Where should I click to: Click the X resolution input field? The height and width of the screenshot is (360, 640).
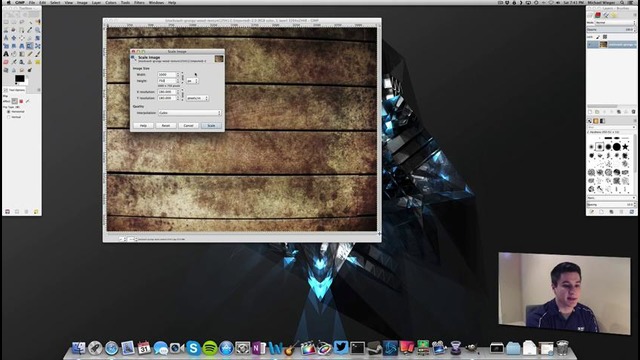(167, 92)
